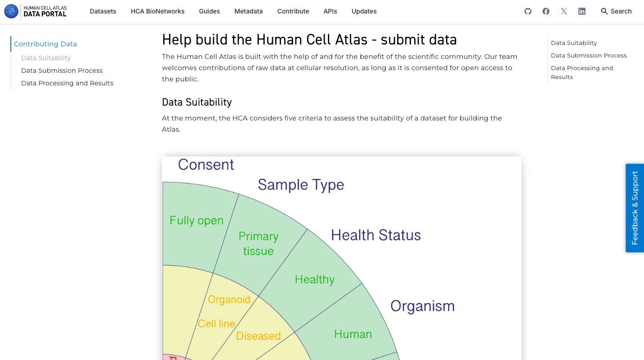This screenshot has height=360, width=644.
Task: Click the Search magnifier icon
Action: 604,11
